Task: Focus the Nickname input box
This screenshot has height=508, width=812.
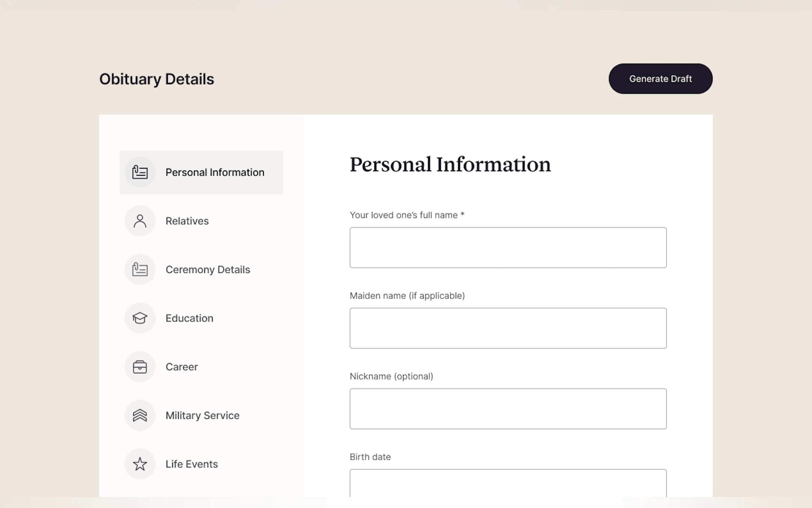Action: click(508, 409)
